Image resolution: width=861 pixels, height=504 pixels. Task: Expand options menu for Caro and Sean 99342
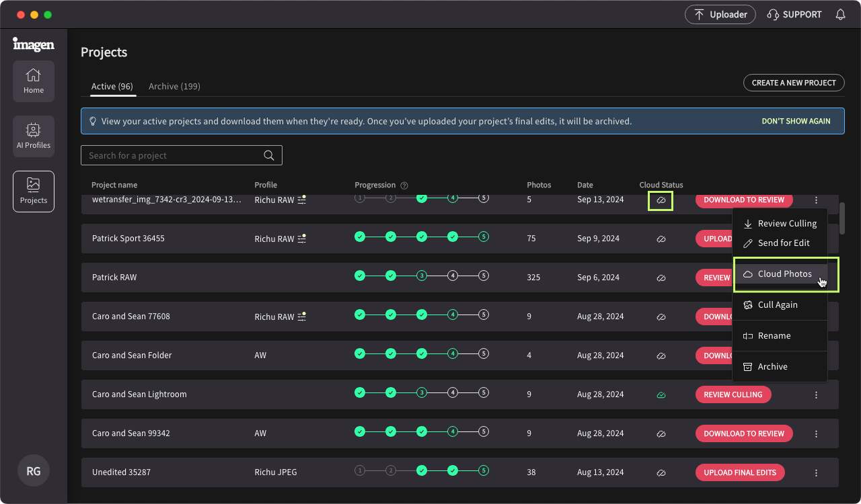(816, 434)
